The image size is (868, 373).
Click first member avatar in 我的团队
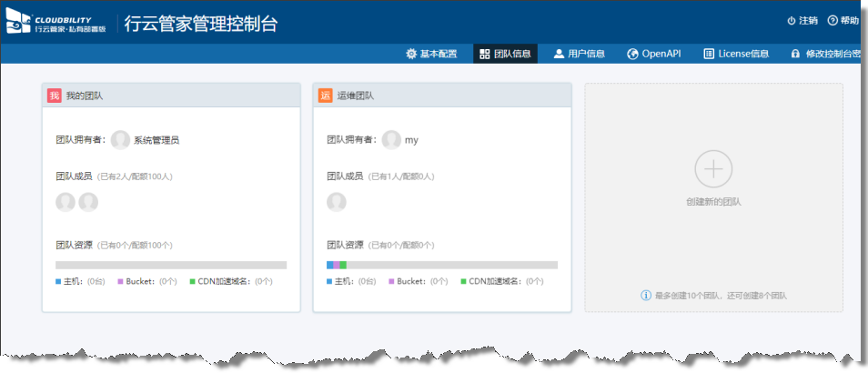pos(66,202)
